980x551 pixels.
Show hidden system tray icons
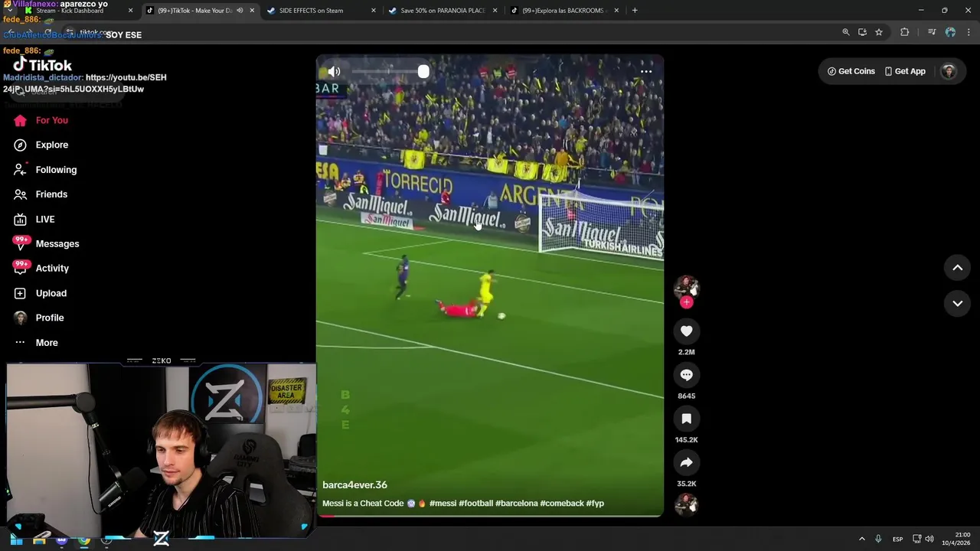pos(861,539)
